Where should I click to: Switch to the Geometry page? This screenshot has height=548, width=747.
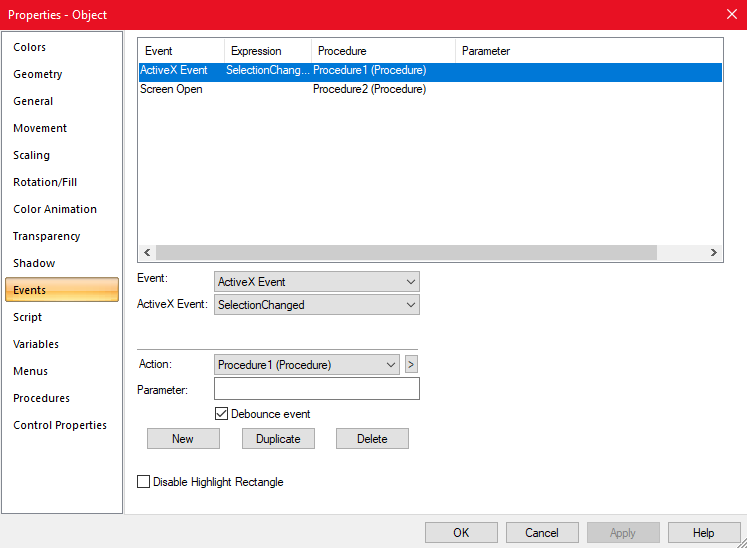tap(38, 74)
